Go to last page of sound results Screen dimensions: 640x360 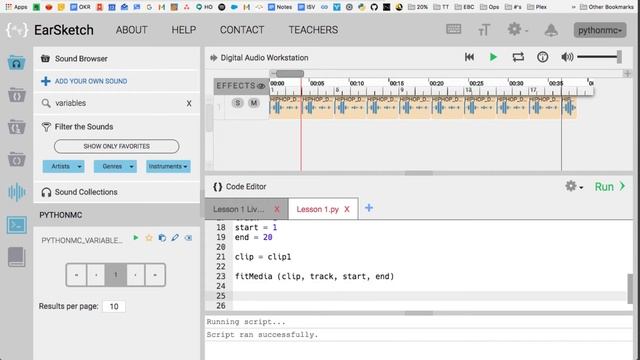[155, 275]
